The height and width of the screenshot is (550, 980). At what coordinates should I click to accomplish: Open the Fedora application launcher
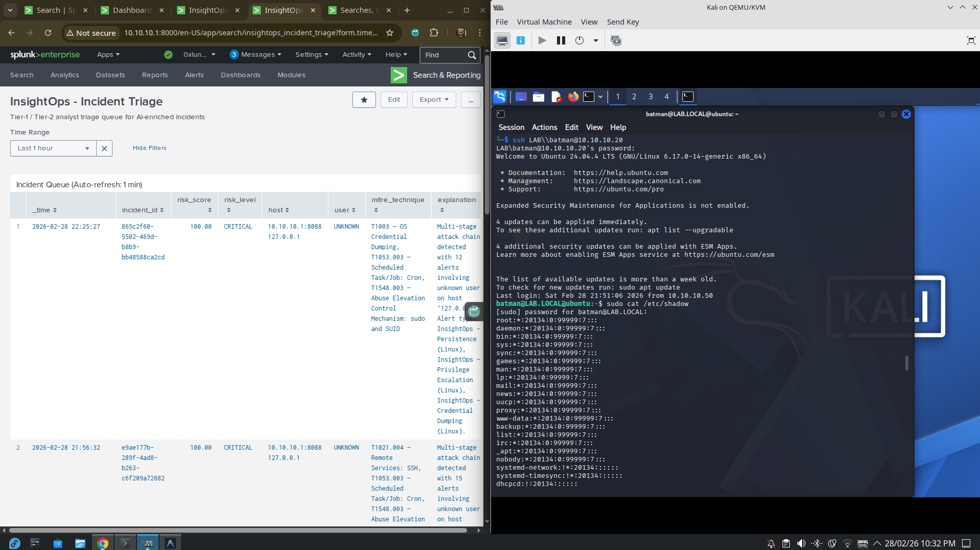point(14,543)
